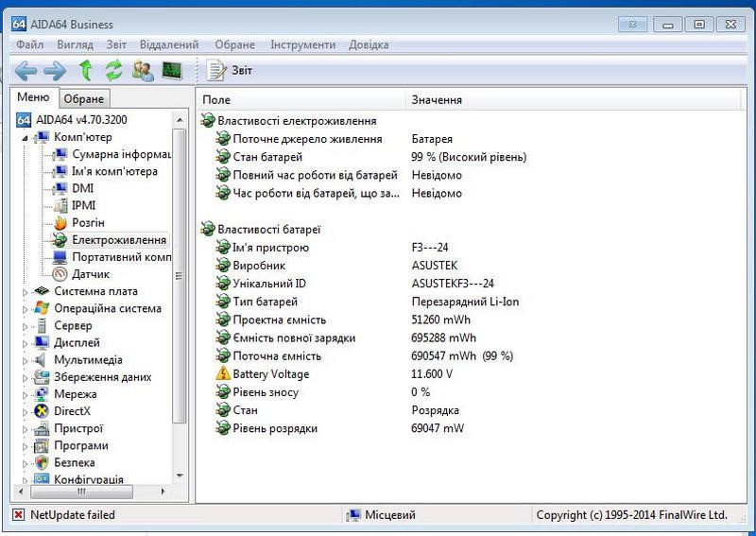Open the Обране menu in menu bar
This screenshot has height=536, width=756.
coord(234,44)
